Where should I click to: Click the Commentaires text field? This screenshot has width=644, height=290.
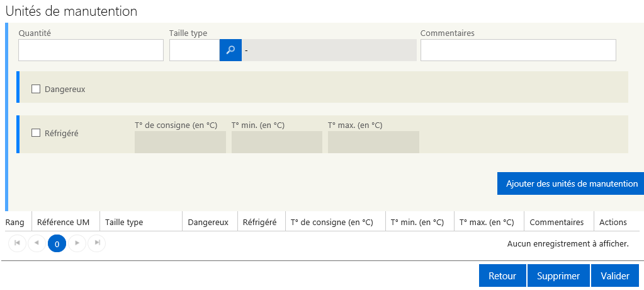point(518,50)
